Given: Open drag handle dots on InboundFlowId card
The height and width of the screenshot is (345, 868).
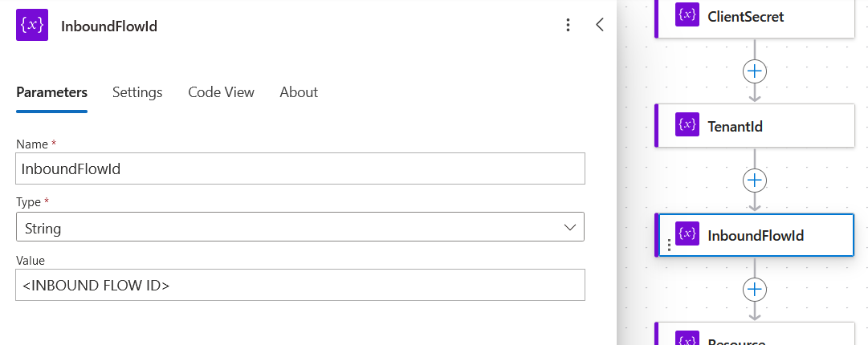Looking at the screenshot, I should click(670, 246).
